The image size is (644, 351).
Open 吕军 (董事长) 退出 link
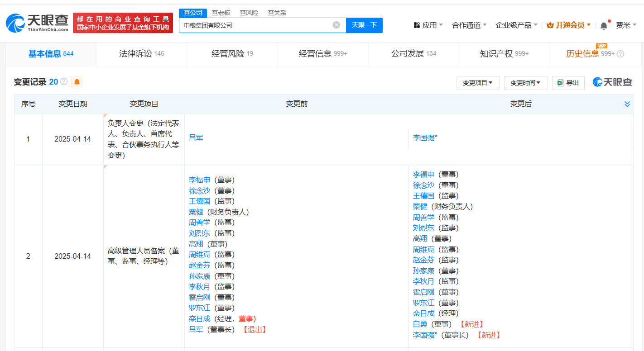coord(196,329)
